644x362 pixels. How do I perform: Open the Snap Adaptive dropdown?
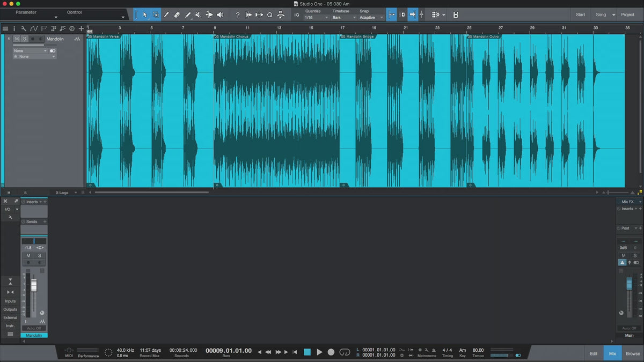[371, 18]
